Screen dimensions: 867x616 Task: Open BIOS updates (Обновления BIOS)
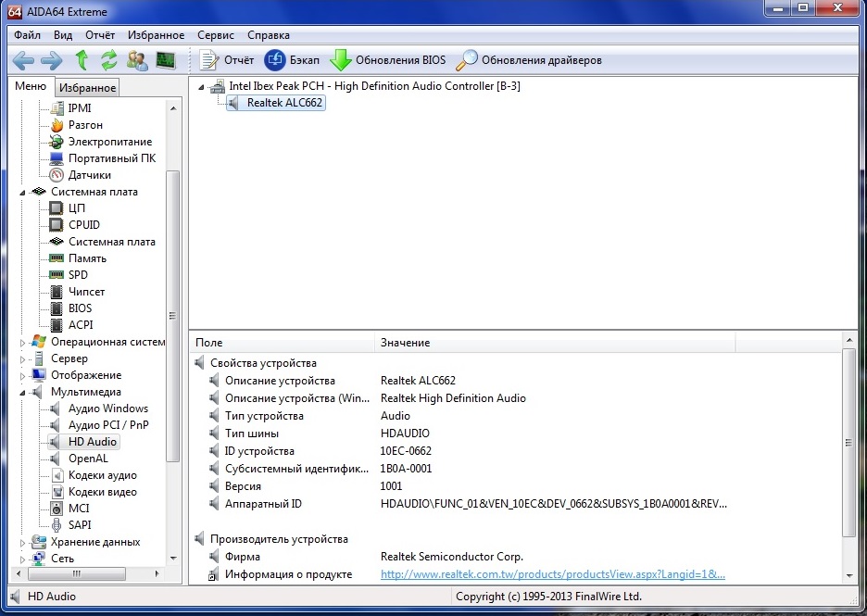(x=389, y=60)
